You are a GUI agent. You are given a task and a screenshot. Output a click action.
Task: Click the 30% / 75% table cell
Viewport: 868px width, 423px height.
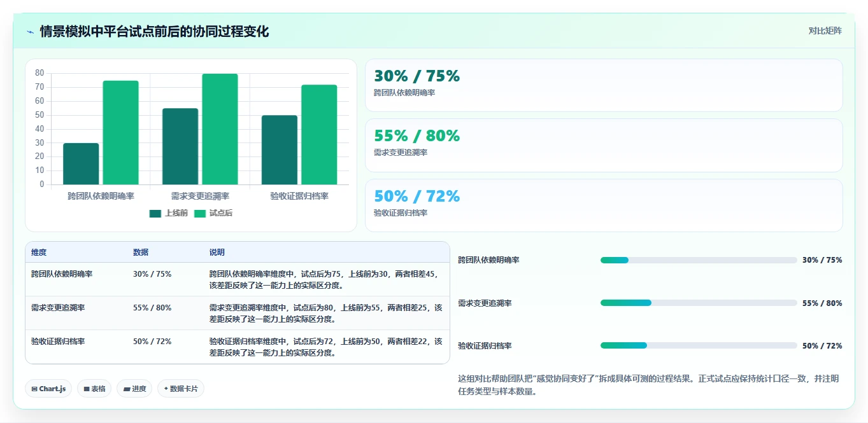pos(152,274)
